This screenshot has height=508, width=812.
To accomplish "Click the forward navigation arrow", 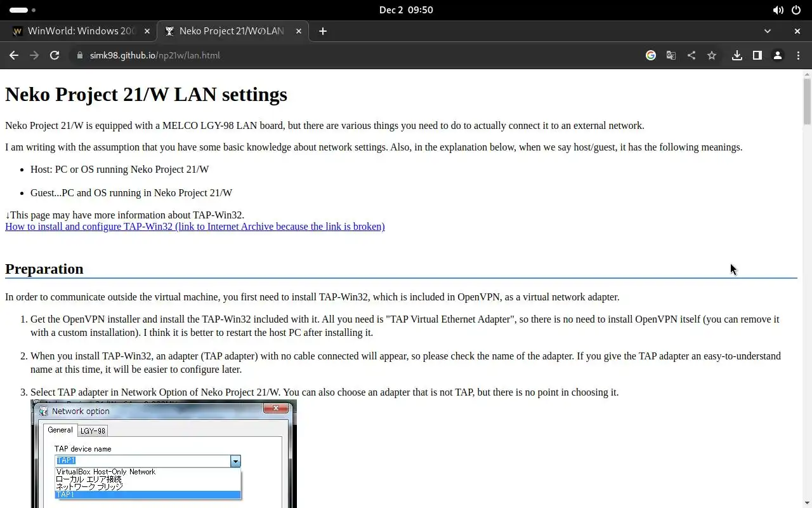I will click(34, 55).
